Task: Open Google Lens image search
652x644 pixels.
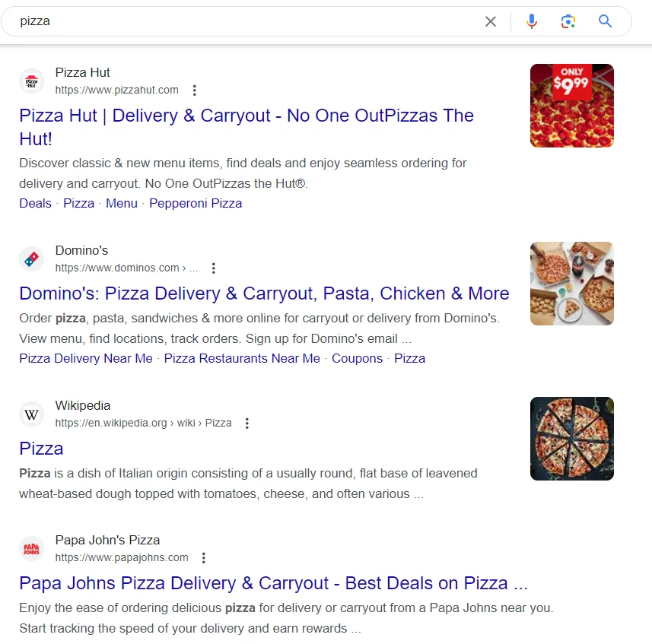Action: point(568,21)
